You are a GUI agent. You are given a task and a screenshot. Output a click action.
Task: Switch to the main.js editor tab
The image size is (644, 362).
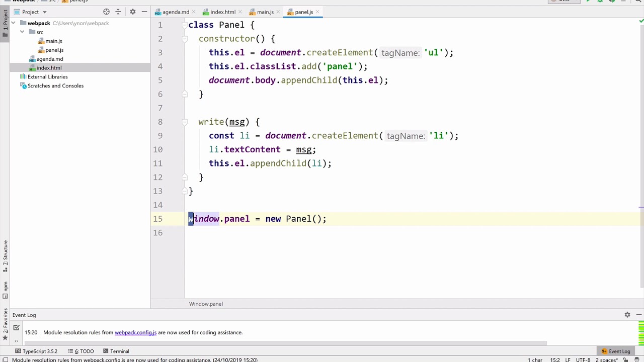point(265,12)
